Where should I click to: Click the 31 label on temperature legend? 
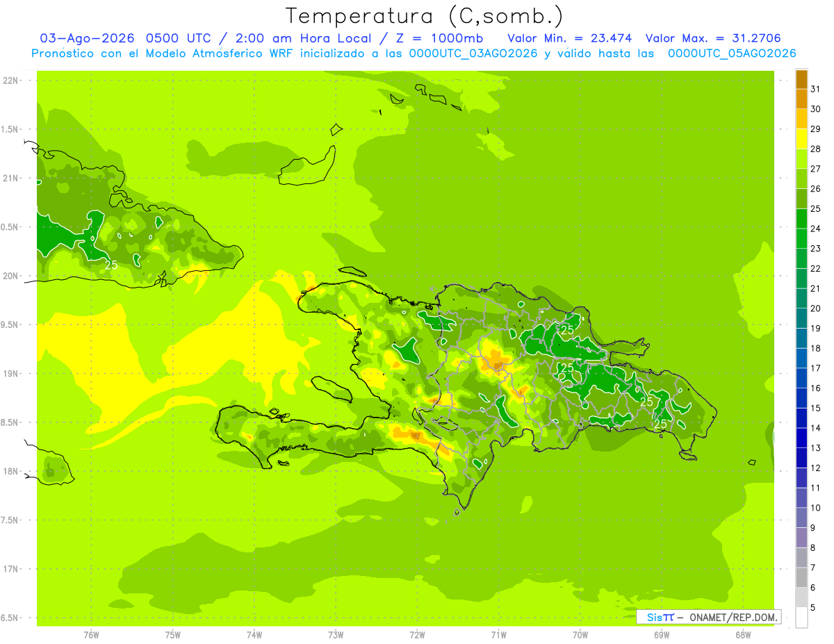(x=816, y=89)
